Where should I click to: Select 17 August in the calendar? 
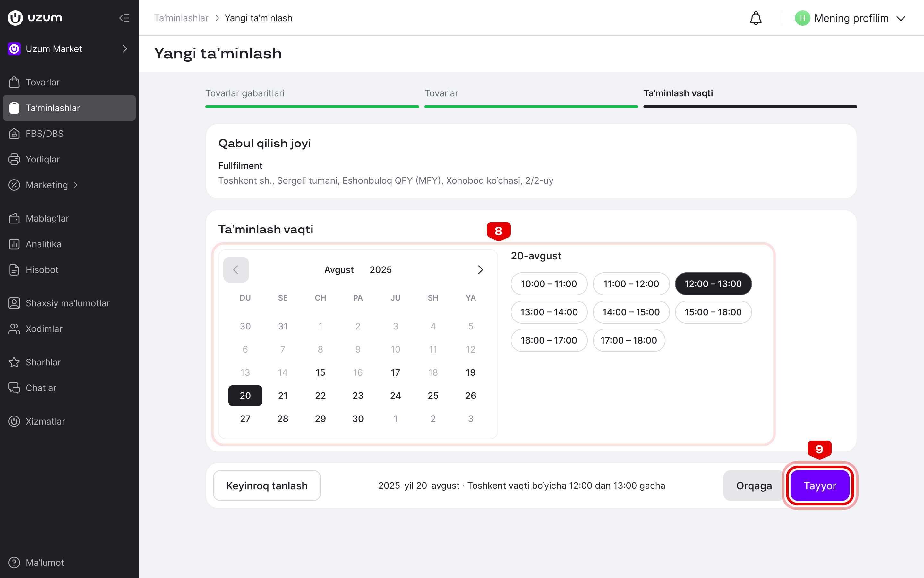[395, 372]
